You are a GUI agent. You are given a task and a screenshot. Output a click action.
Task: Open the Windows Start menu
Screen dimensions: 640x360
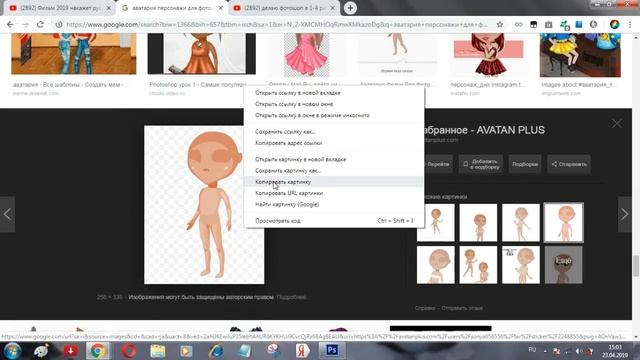(x=12, y=351)
